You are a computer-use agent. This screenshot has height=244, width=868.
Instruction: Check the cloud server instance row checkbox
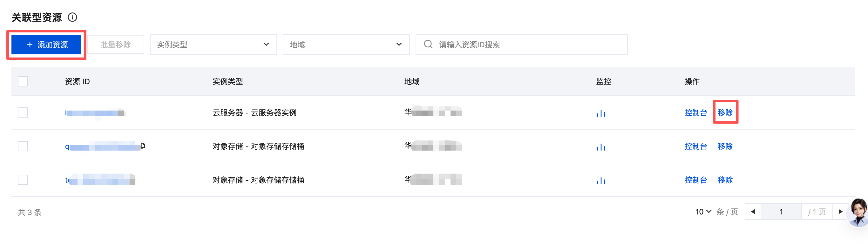pos(23,112)
